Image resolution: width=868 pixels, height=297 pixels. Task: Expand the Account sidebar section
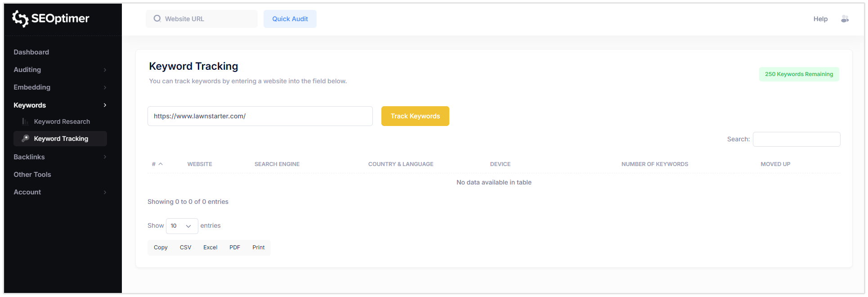[105, 192]
